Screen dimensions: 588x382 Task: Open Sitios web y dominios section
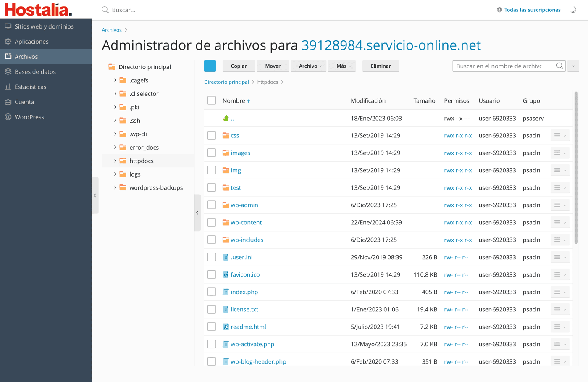46,26
